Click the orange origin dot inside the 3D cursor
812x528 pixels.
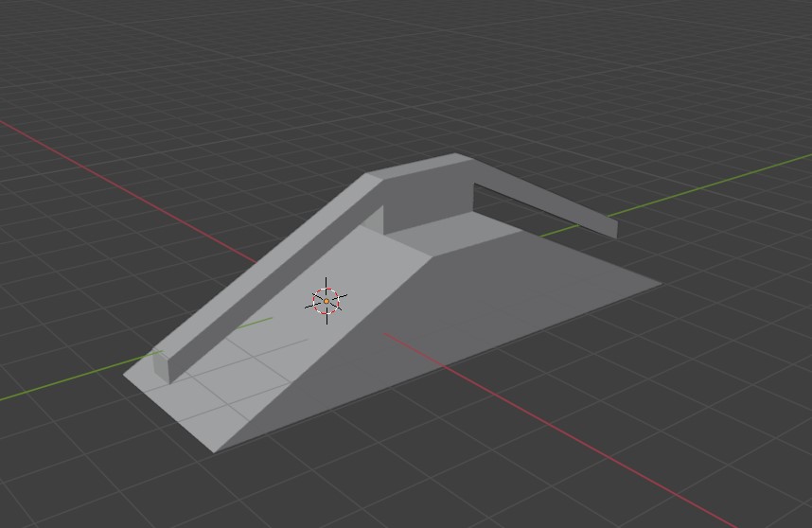(327, 301)
